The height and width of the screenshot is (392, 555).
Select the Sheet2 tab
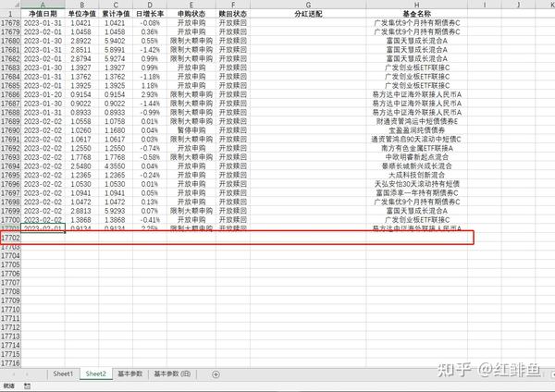(96, 374)
